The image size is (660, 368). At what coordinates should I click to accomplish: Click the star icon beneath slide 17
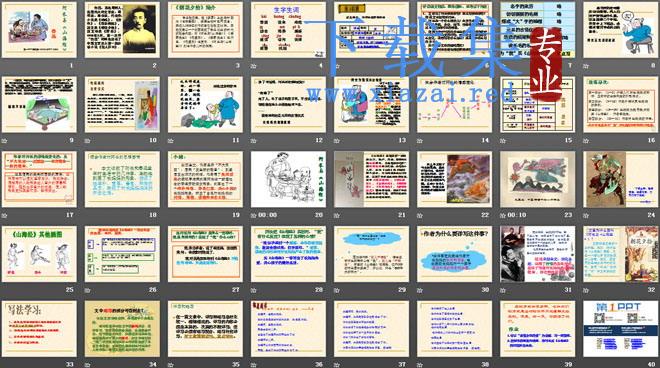click(x=5, y=215)
